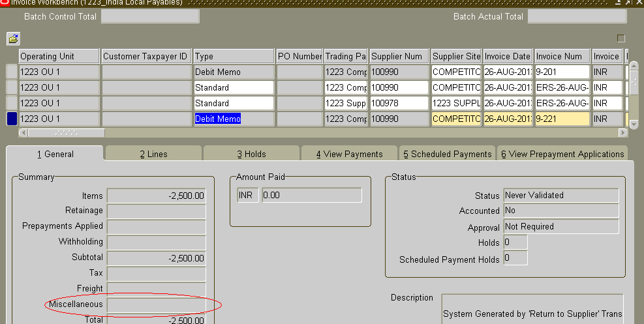This screenshot has width=644, height=324.
Task: Open the 5 Scheduled Payments tab
Action: (447, 155)
